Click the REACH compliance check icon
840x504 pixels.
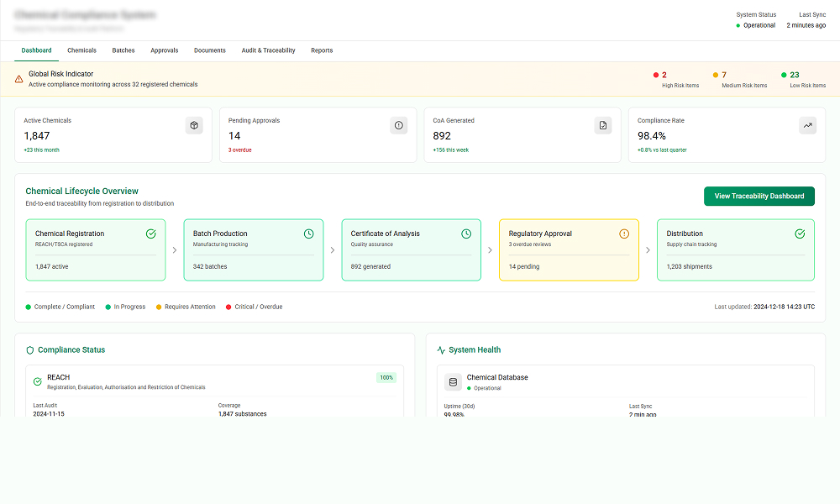(x=37, y=381)
